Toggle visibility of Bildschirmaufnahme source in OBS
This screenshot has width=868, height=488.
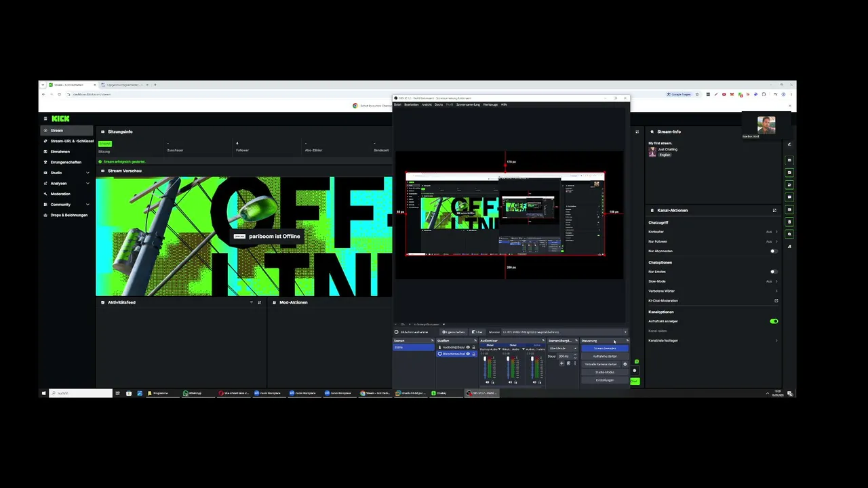coord(468,354)
